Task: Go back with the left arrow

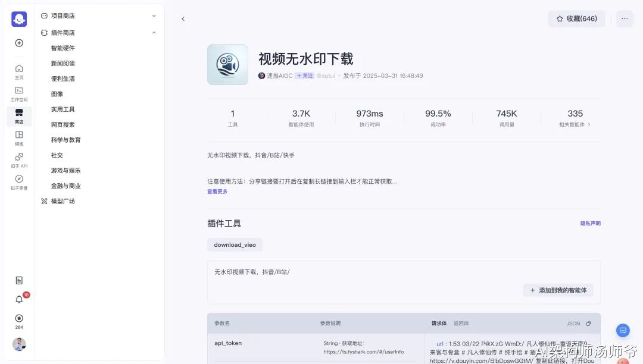Action: point(183,19)
